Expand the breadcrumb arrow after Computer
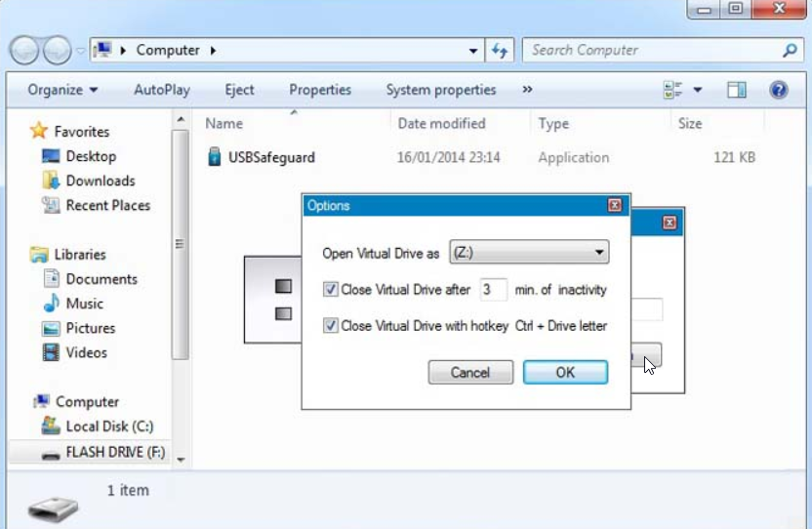Screen dimensions: 812x529 pos(213,50)
